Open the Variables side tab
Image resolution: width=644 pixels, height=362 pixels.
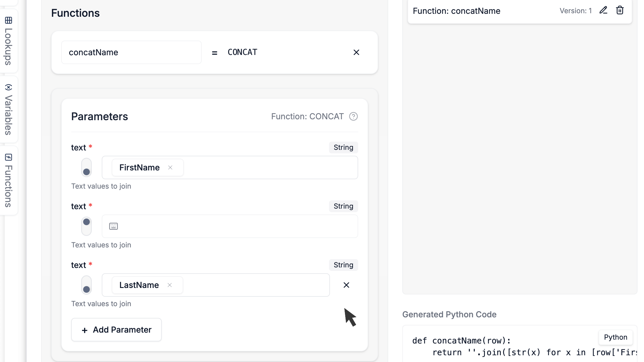click(x=9, y=109)
